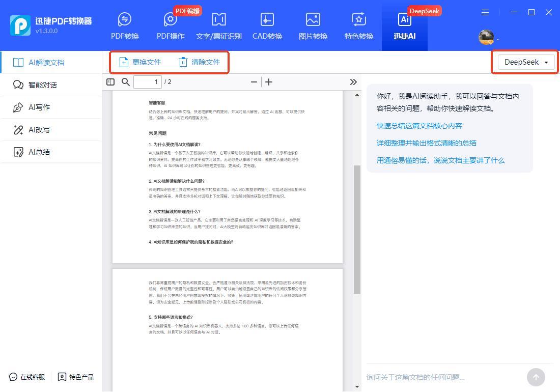Image resolution: width=560 pixels, height=392 pixels.
Task: Zoom in with the plus button
Action: coord(269,82)
